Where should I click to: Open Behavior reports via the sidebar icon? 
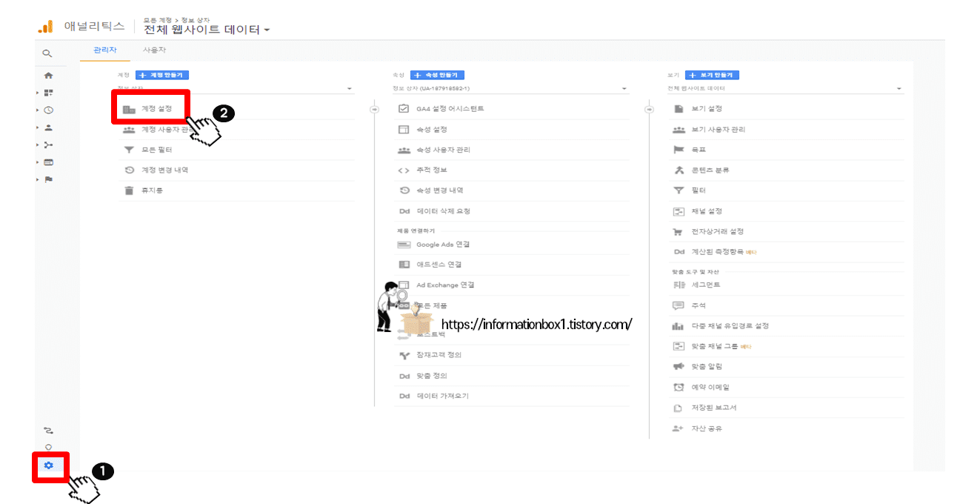coord(49,162)
